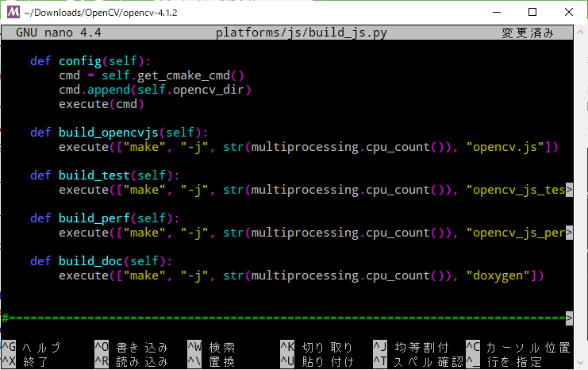Click the vertical scrollbar track
The image size is (588, 370).
(x=581, y=197)
